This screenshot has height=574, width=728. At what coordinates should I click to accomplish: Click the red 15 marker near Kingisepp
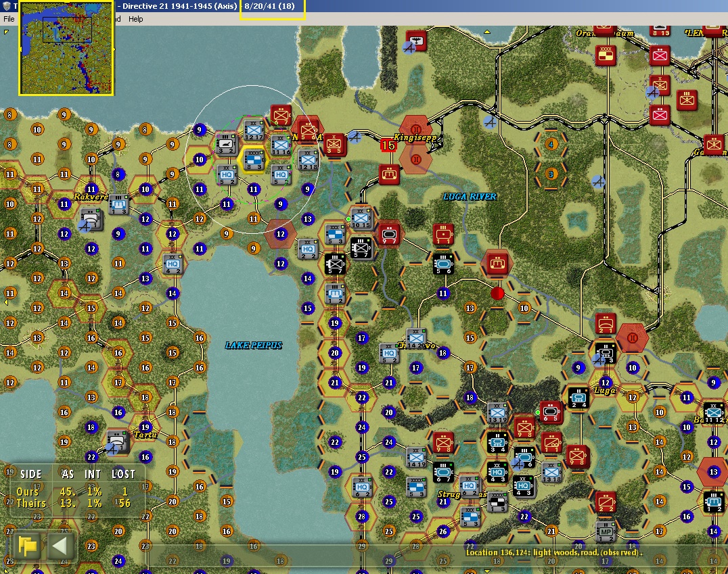pos(388,145)
